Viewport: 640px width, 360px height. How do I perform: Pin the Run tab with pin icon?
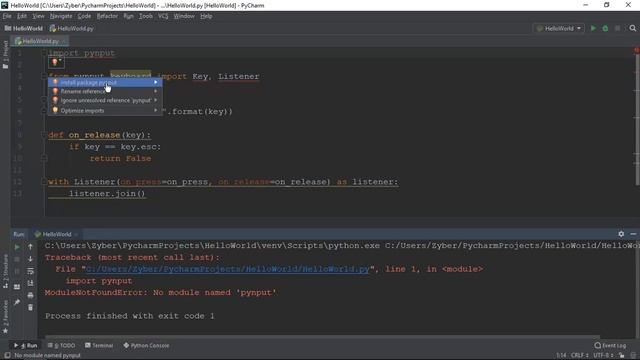tap(17, 302)
